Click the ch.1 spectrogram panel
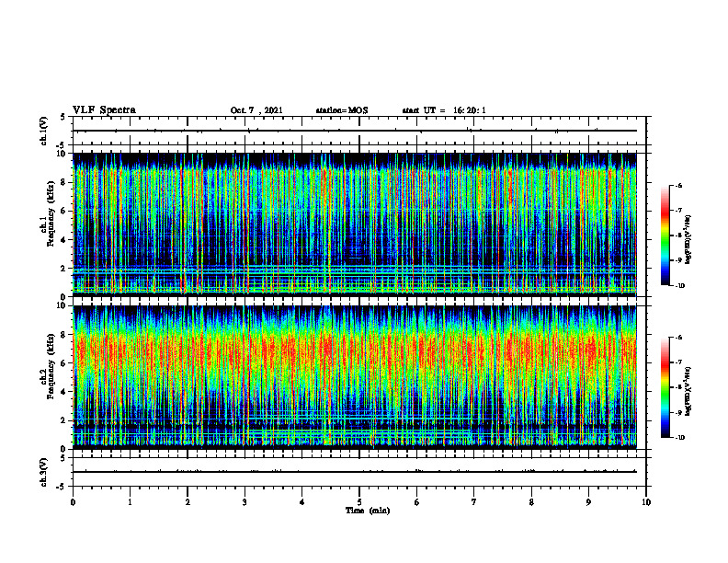Viewport: 728px width, 563px height. coord(354,224)
